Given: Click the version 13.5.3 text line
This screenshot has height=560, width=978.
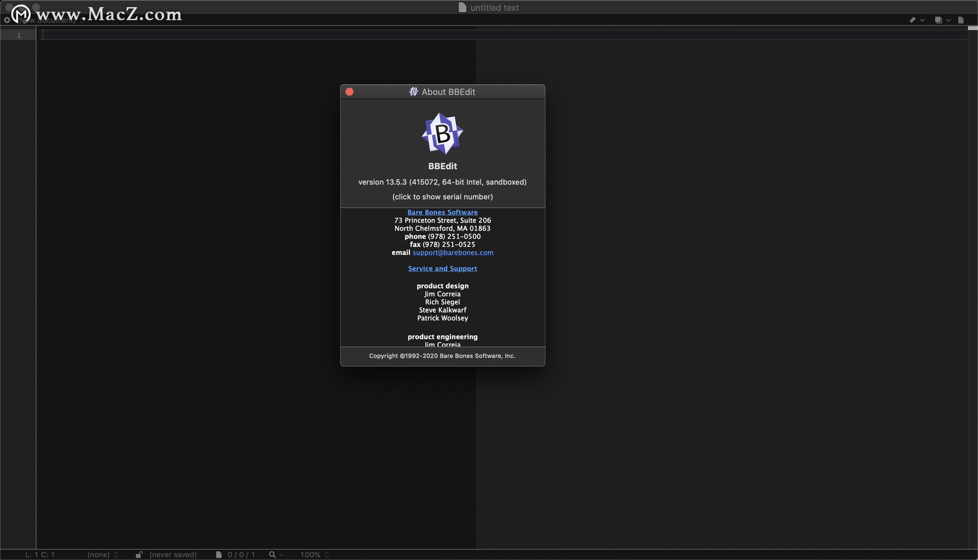Looking at the screenshot, I should (x=442, y=182).
